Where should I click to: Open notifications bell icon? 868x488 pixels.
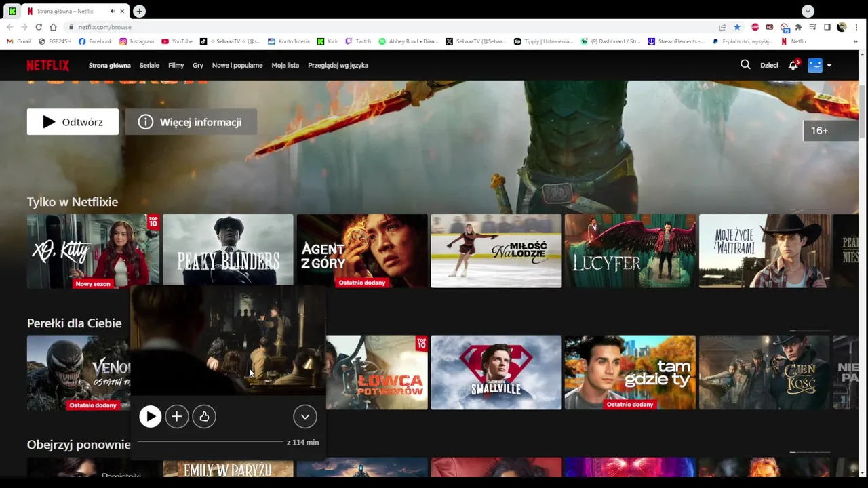[793, 65]
